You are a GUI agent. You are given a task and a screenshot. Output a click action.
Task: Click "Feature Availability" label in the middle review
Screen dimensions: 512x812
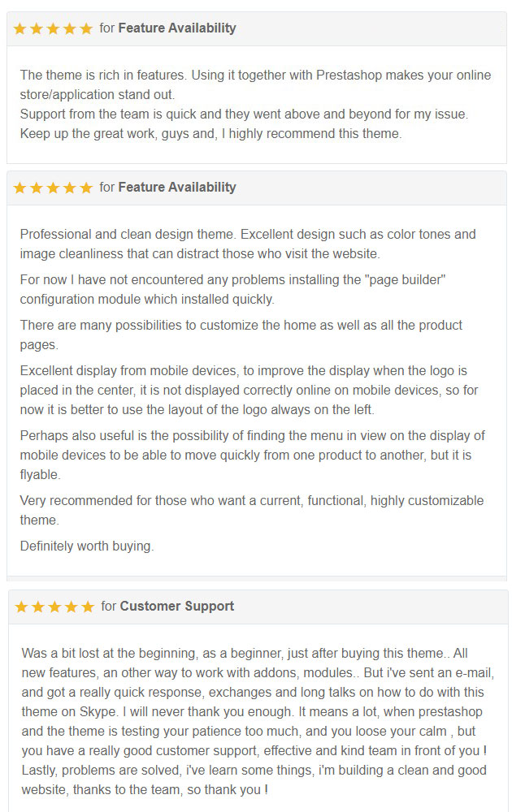pos(176,187)
